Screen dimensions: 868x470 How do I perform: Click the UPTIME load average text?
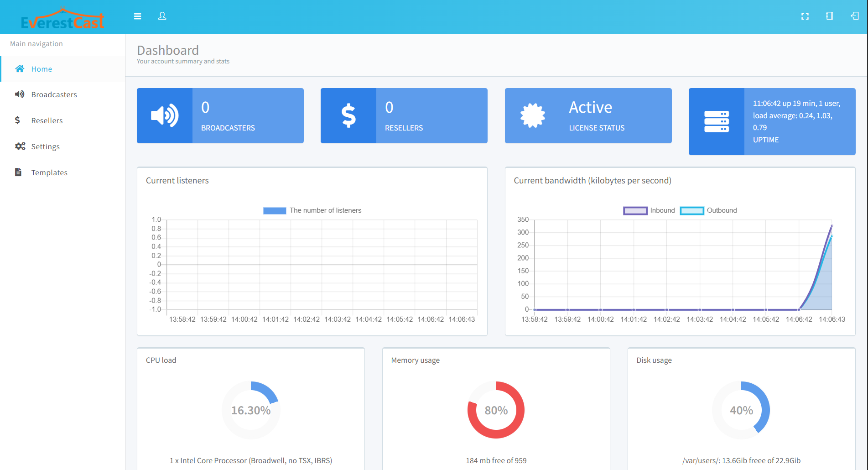(796, 121)
